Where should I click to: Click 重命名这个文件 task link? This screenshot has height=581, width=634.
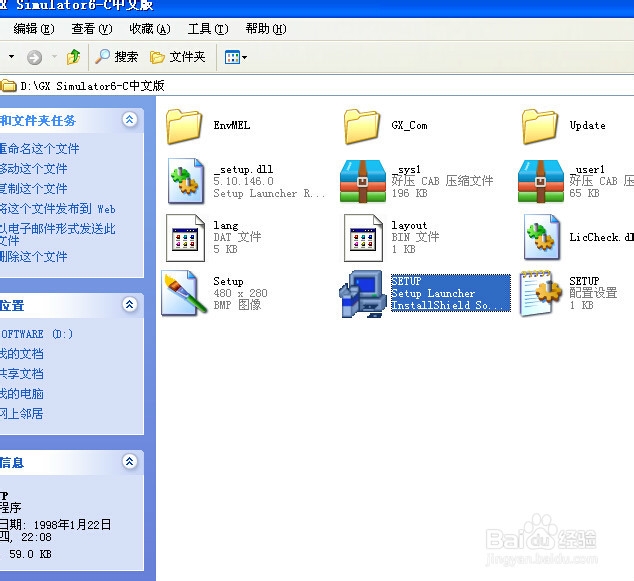pos(40,149)
